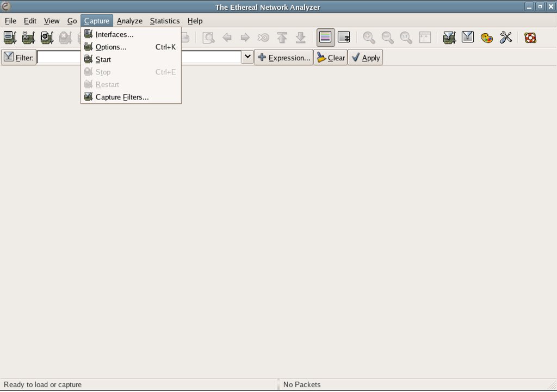The image size is (557, 392).
Task: Open Preferences wrench and screwdriver icon
Action: (506, 38)
